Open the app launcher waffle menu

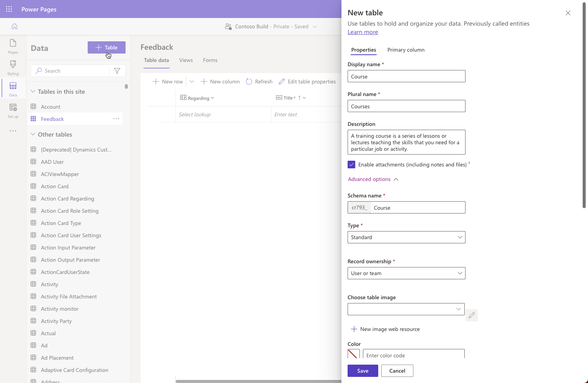click(9, 9)
